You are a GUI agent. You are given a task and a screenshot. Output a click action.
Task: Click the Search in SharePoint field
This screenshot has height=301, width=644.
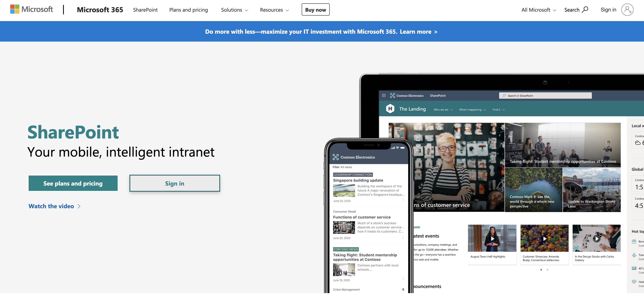point(545,96)
